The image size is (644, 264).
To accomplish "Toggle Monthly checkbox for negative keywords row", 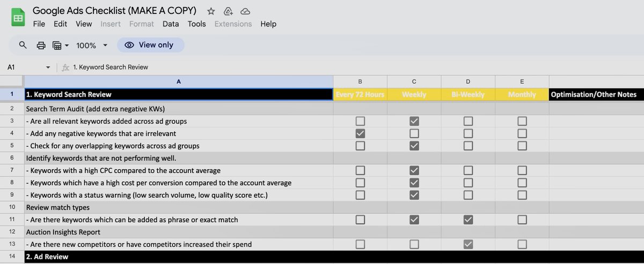I will tap(522, 133).
